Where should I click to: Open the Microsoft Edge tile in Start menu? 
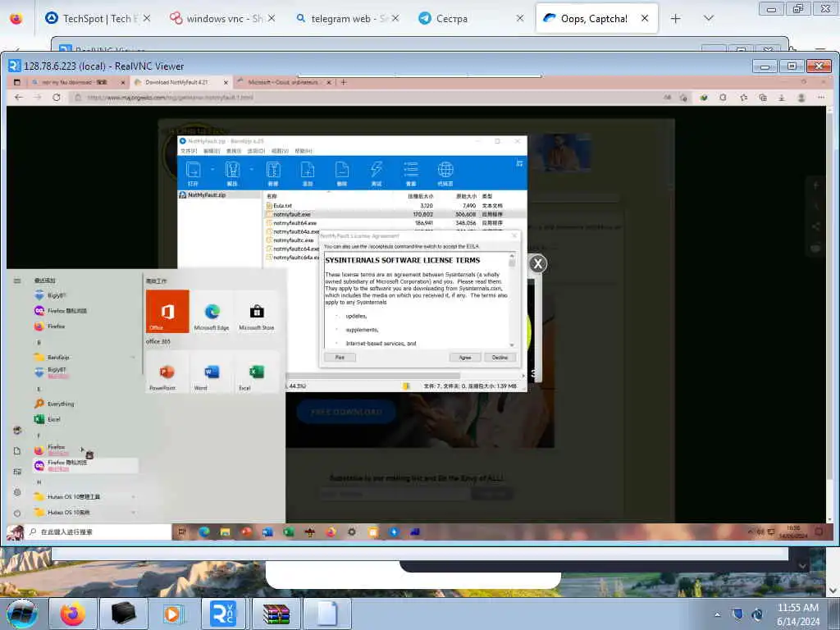tap(212, 311)
